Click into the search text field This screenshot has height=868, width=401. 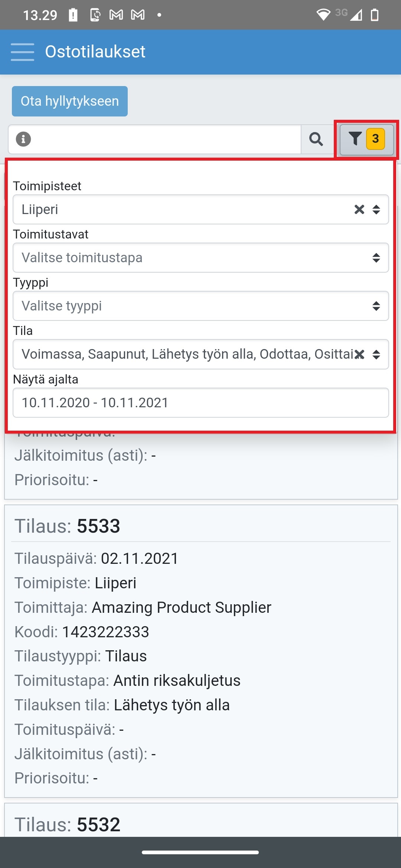pyautogui.click(x=163, y=139)
